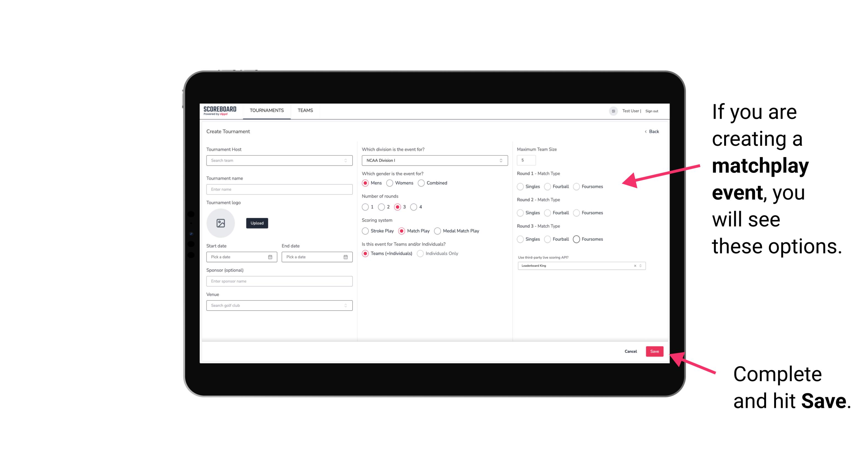Viewport: 868px width, 467px height.
Task: Select Foursomes for Round 1 match type
Action: pyautogui.click(x=577, y=186)
